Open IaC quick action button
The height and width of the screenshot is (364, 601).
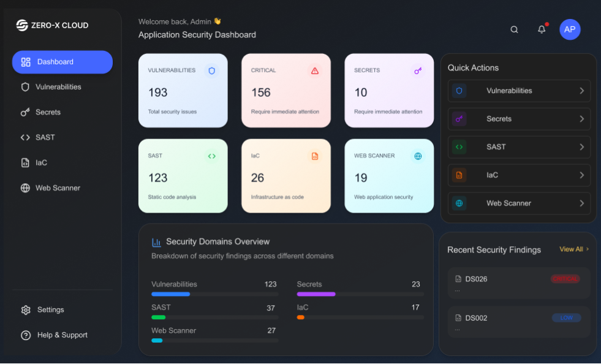tap(519, 175)
